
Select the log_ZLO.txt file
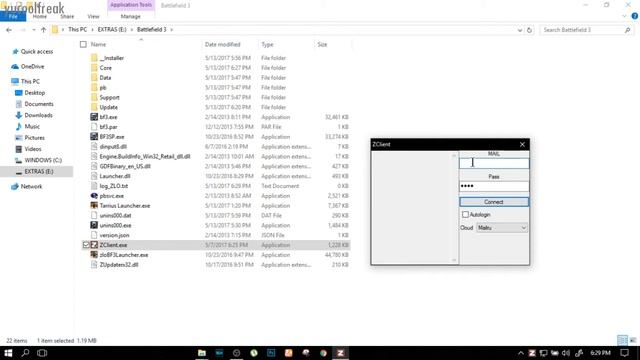pos(113,186)
